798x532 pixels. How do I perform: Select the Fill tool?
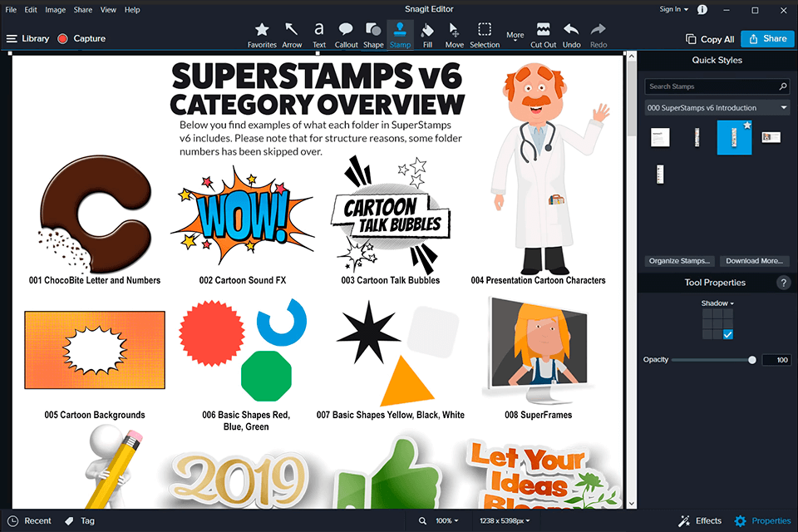click(x=427, y=35)
